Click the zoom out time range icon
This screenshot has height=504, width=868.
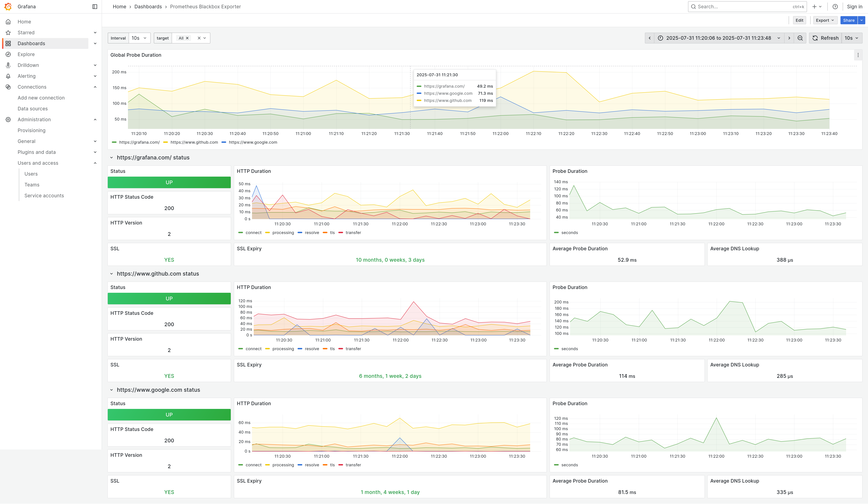click(x=800, y=38)
